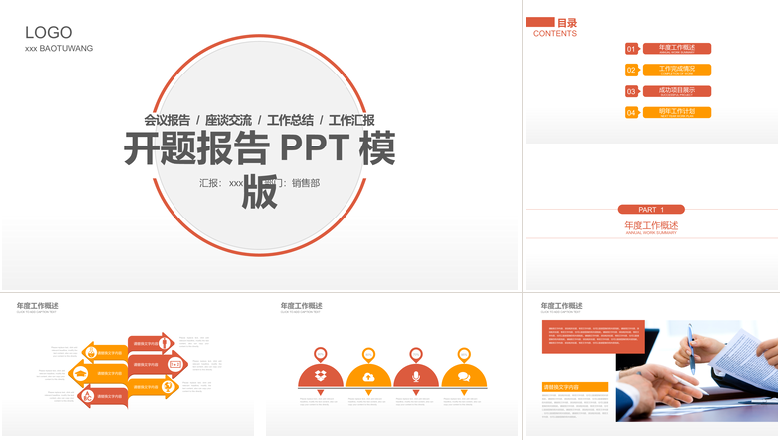Click the CONTENTS label
This screenshot has width=780, height=440.
pyautogui.click(x=555, y=33)
